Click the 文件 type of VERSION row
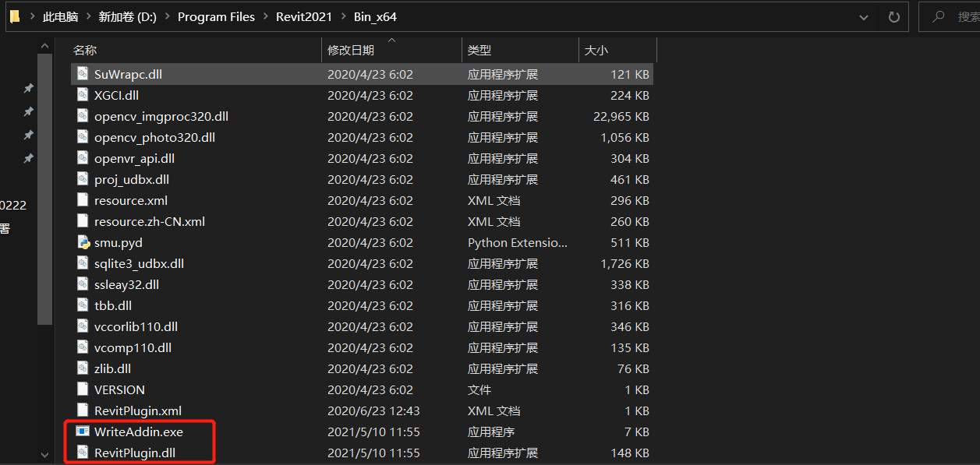 (478, 389)
